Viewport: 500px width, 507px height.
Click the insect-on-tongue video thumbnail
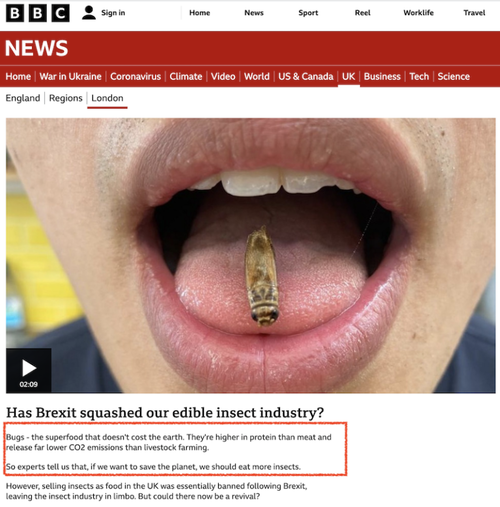(251, 256)
